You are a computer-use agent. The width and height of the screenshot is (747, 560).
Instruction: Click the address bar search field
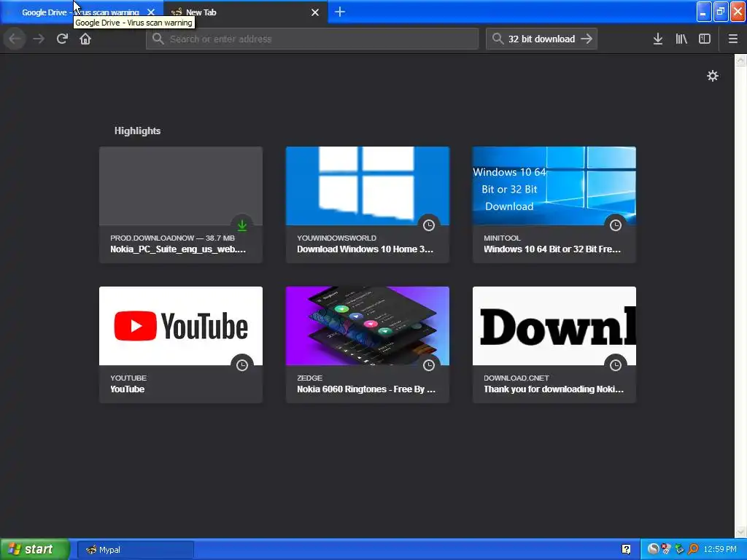tap(312, 39)
